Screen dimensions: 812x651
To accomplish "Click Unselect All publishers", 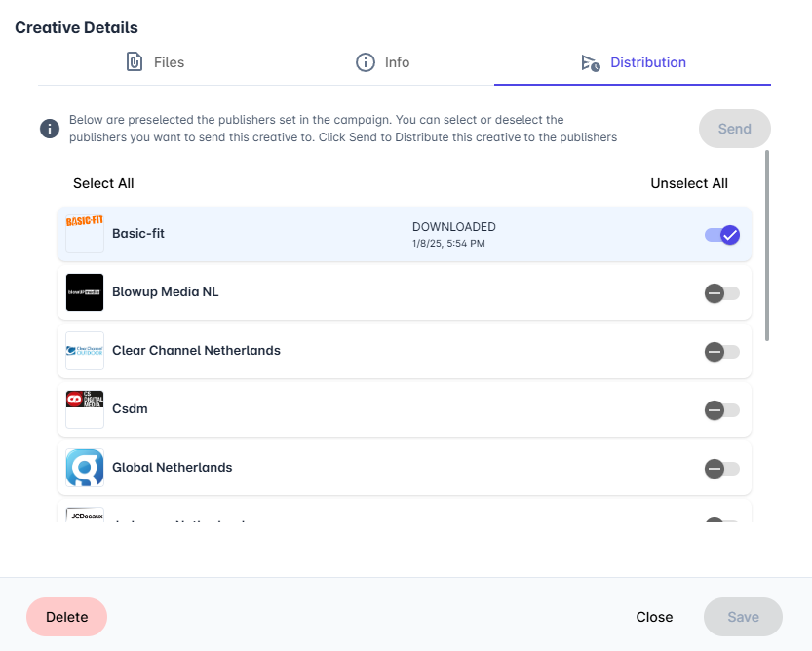I will [x=689, y=183].
